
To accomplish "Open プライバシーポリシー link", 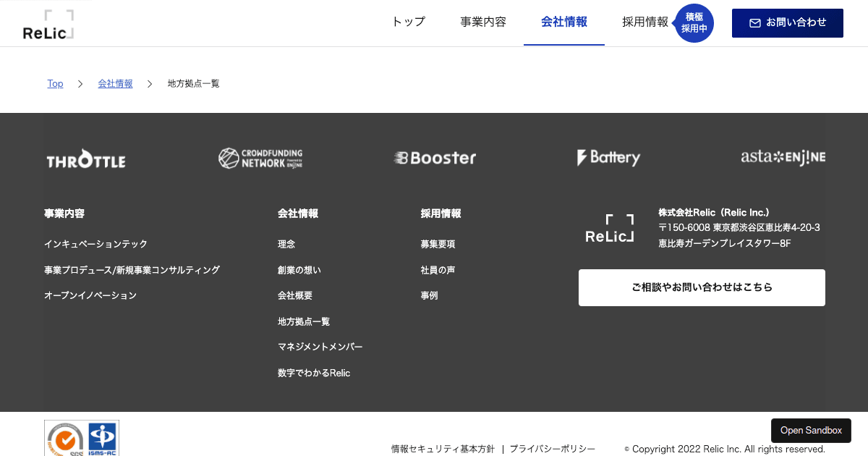I will (552, 449).
